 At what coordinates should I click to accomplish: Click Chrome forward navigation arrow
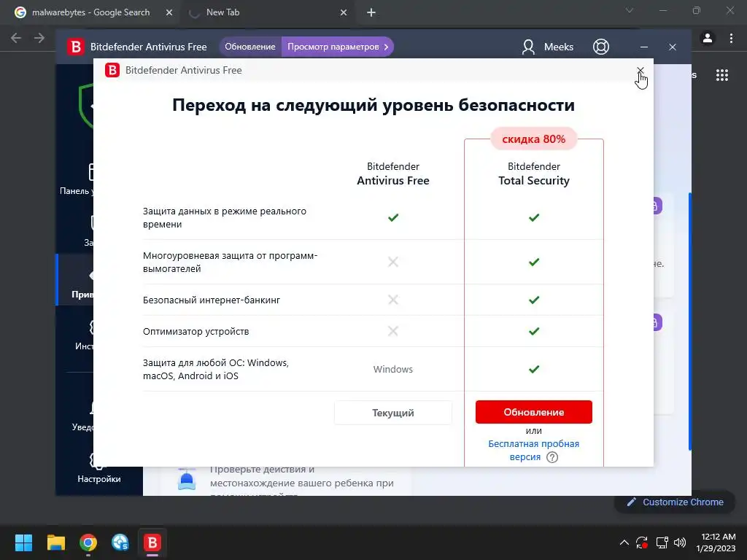point(39,38)
